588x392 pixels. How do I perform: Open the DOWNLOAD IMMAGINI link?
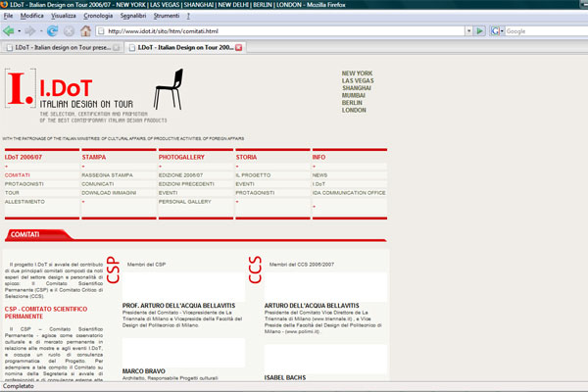click(109, 193)
